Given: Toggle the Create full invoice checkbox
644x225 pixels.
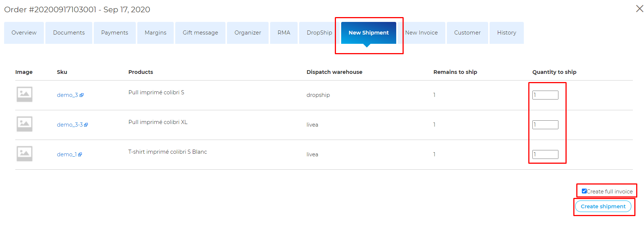Looking at the screenshot, I should coord(584,191).
